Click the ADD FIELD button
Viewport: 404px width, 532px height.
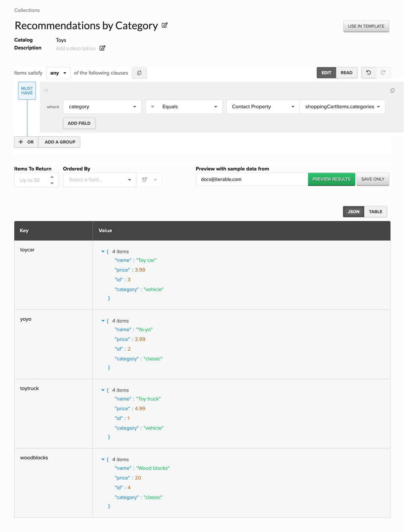tap(79, 123)
